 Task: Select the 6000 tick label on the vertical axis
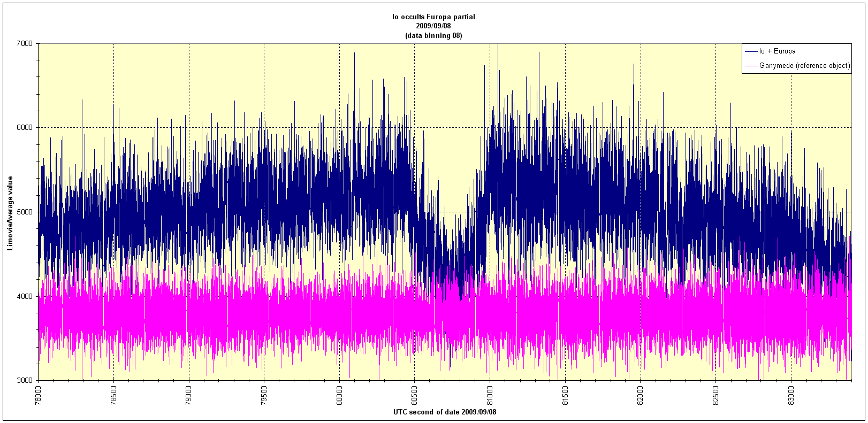coord(26,128)
